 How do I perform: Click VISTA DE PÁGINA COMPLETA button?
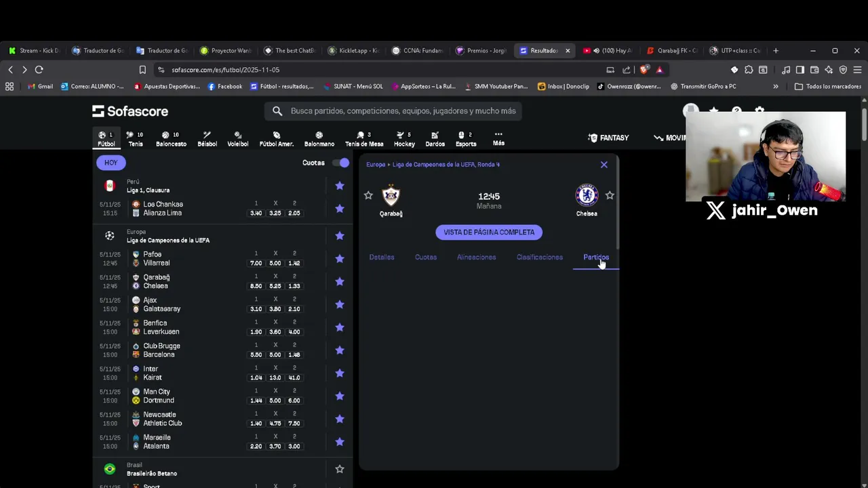[x=489, y=232]
